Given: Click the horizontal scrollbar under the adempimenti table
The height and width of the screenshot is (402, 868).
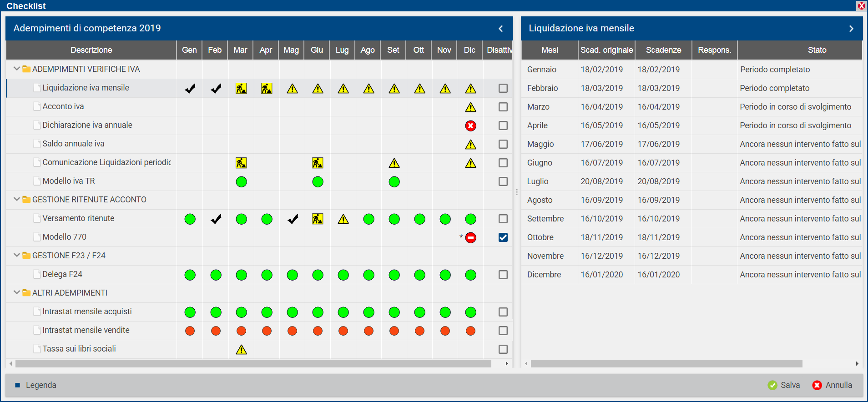Looking at the screenshot, I should click(x=253, y=364).
